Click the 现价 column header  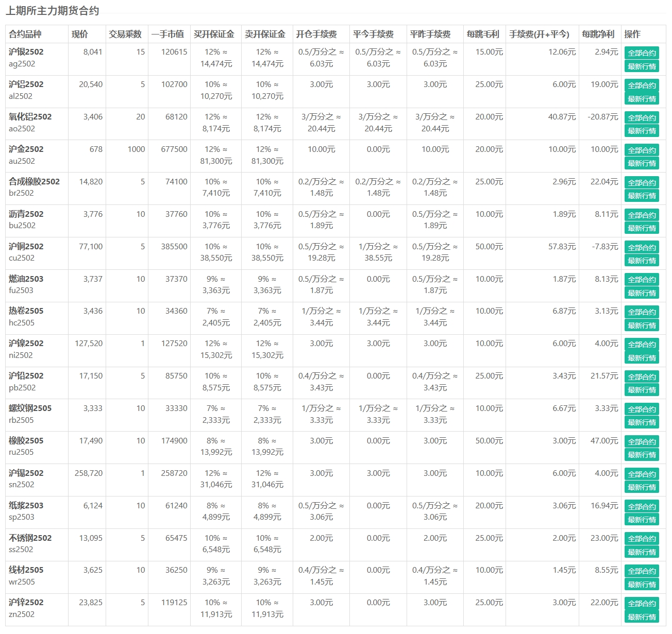79,34
